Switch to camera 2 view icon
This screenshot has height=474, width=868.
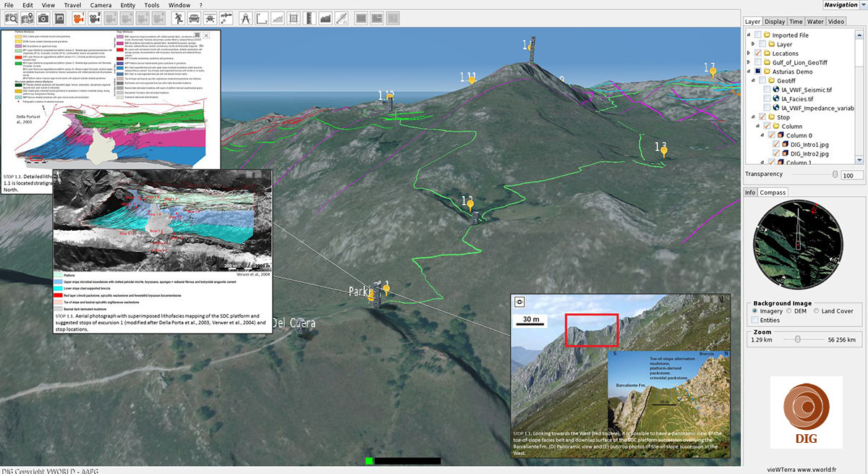[94, 17]
